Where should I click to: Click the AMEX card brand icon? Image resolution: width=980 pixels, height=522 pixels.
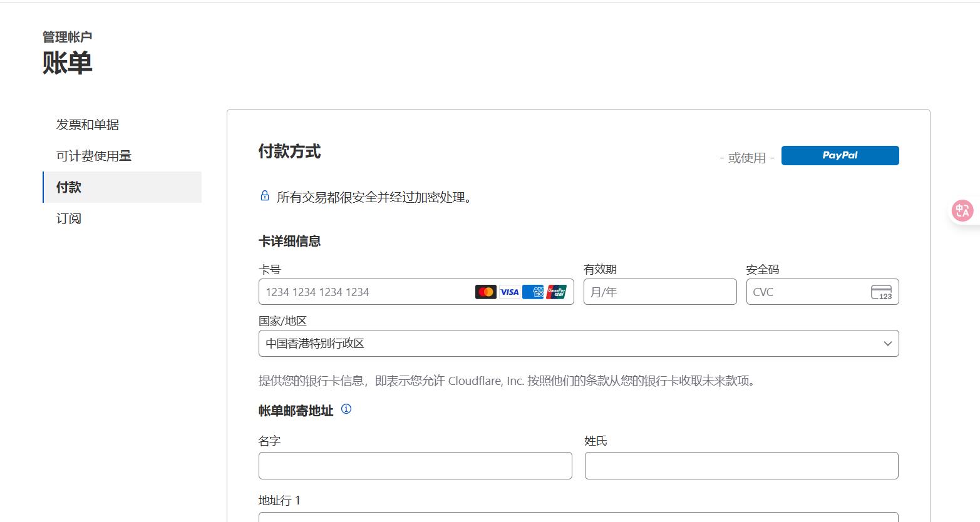(x=533, y=292)
